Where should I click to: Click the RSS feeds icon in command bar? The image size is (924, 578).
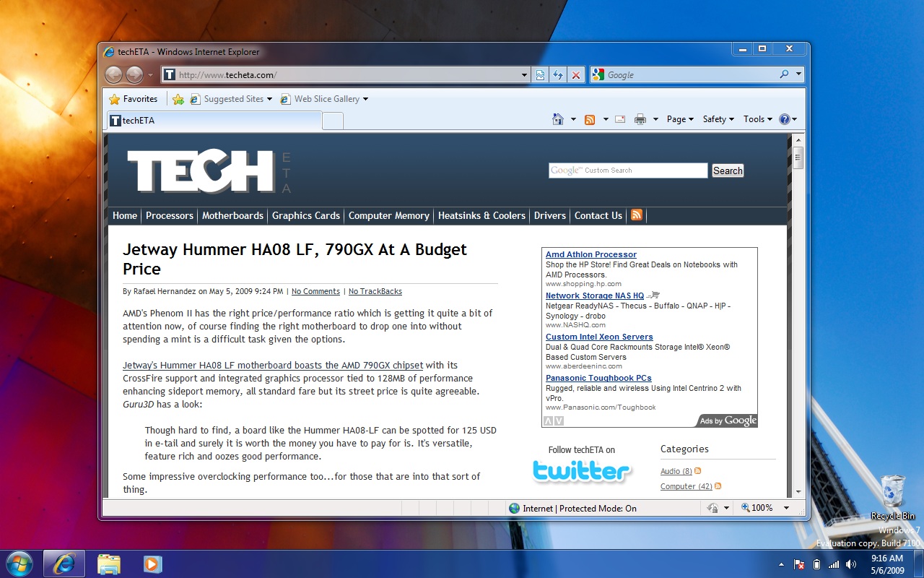590,119
